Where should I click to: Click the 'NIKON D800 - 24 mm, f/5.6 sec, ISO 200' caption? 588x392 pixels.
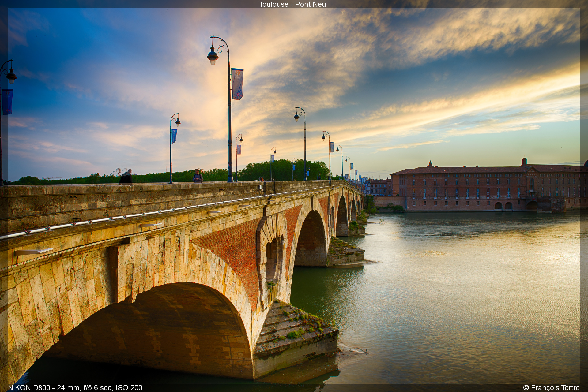pyautogui.click(x=75, y=388)
